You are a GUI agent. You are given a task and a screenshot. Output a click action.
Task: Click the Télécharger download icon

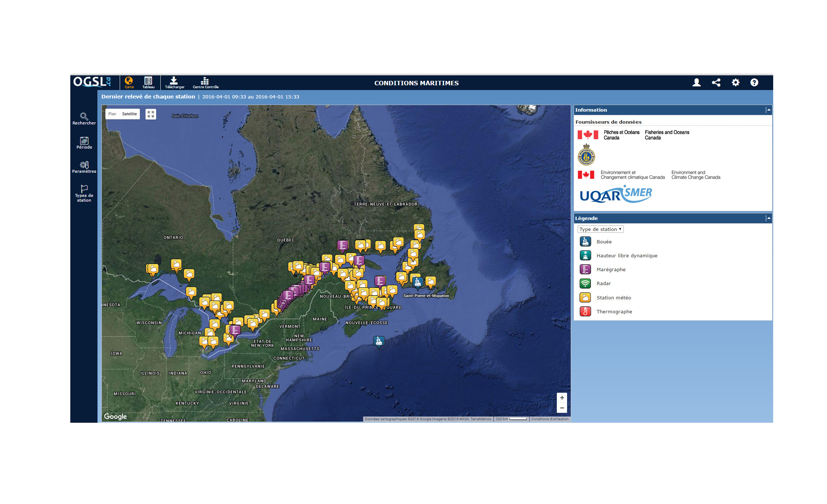[x=174, y=83]
